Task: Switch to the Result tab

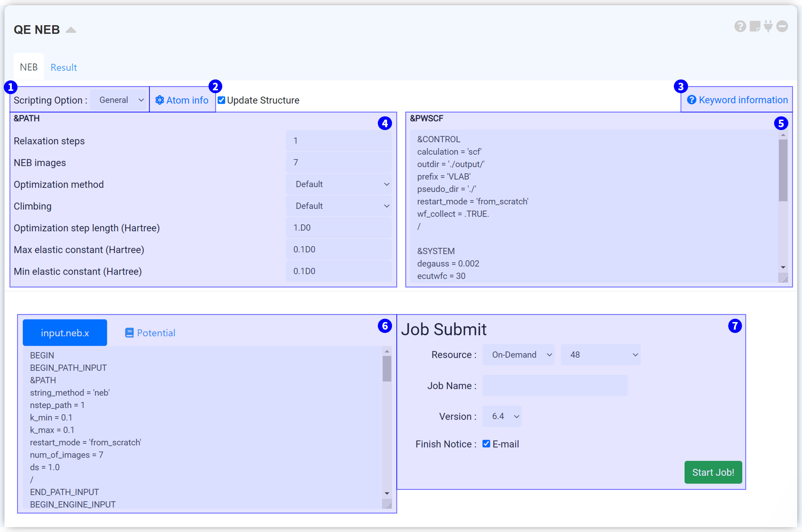Action: pyautogui.click(x=64, y=68)
